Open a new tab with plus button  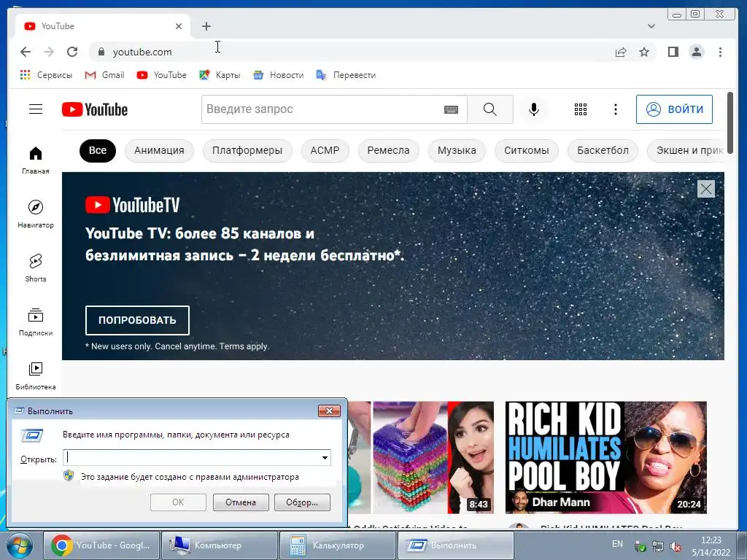tap(206, 27)
